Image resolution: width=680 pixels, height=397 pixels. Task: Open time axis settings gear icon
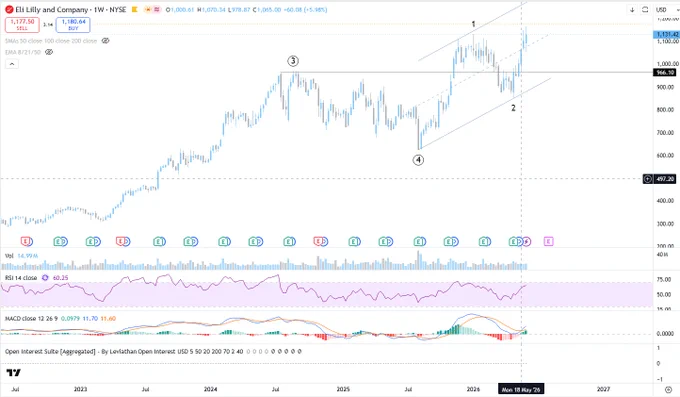click(x=669, y=389)
